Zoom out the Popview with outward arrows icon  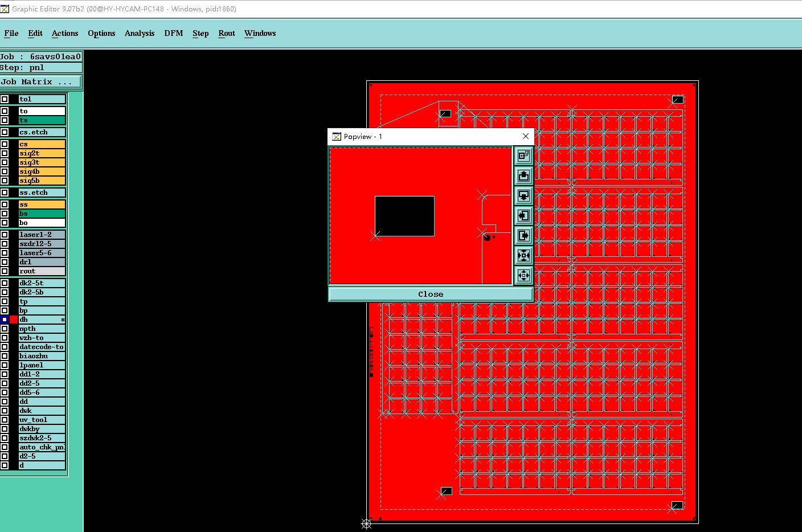click(523, 275)
